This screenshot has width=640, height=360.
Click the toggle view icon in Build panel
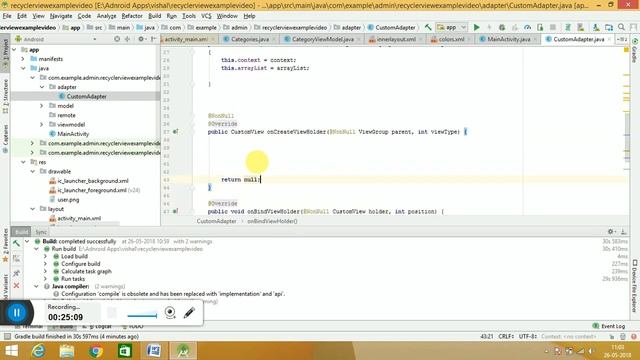pyautogui.click(x=16, y=258)
